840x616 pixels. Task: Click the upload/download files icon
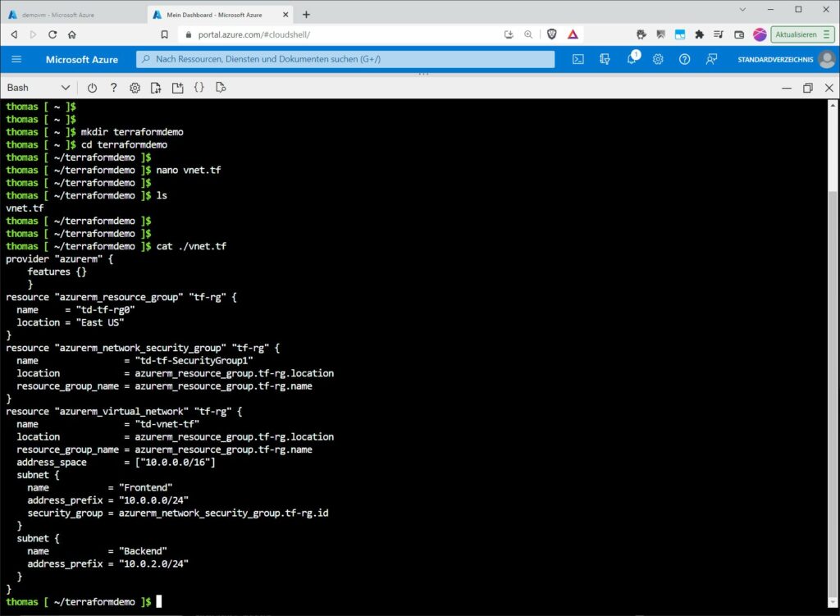pos(156,88)
